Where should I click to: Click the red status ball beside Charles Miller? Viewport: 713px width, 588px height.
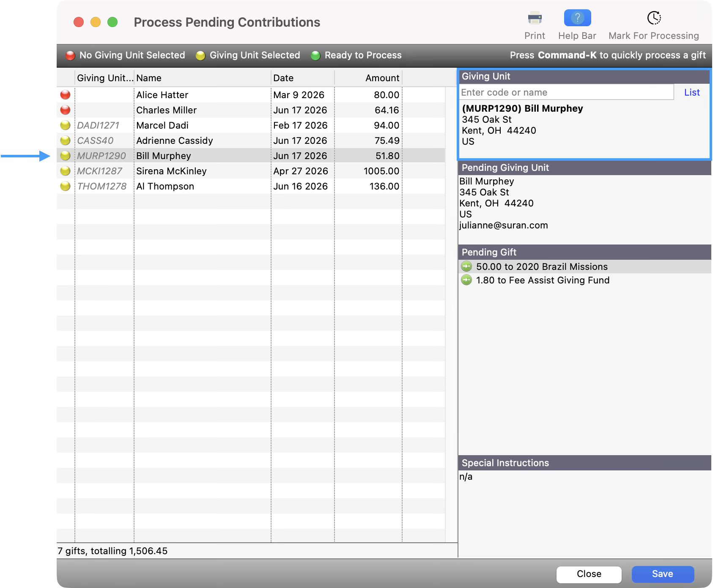pyautogui.click(x=65, y=110)
